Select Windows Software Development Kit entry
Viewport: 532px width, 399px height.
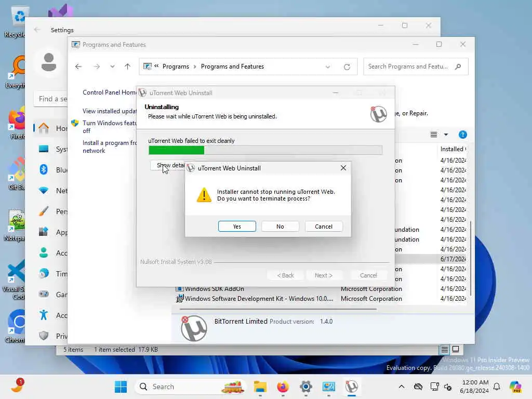pyautogui.click(x=259, y=299)
